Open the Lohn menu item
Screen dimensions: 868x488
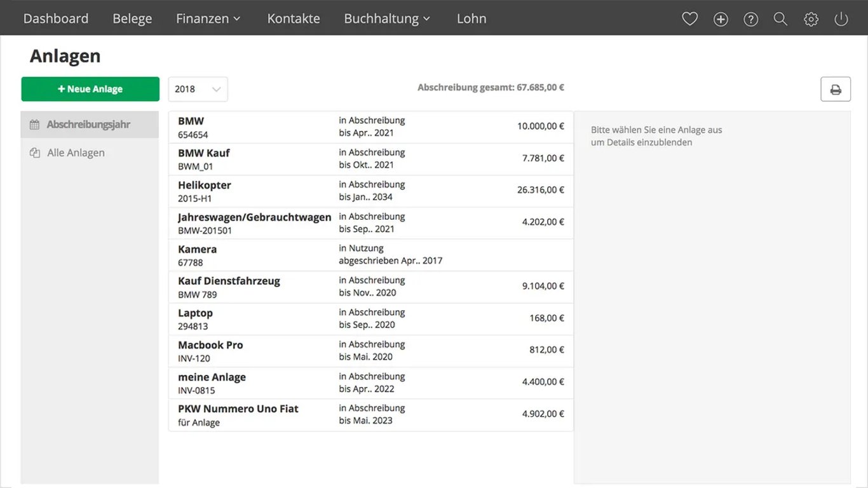[471, 18]
